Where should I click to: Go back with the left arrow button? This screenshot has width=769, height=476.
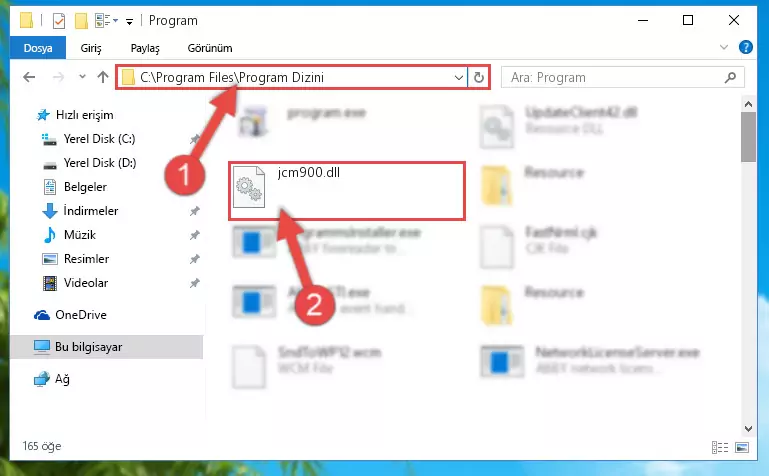[x=29, y=77]
